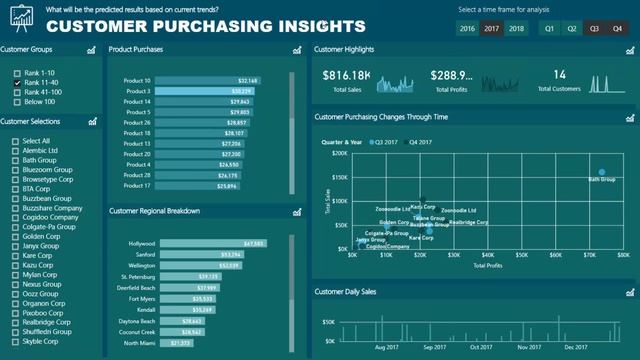The height and width of the screenshot is (360, 640).
Task: Click the Total Profits sparkline chart
Action: (500, 84)
